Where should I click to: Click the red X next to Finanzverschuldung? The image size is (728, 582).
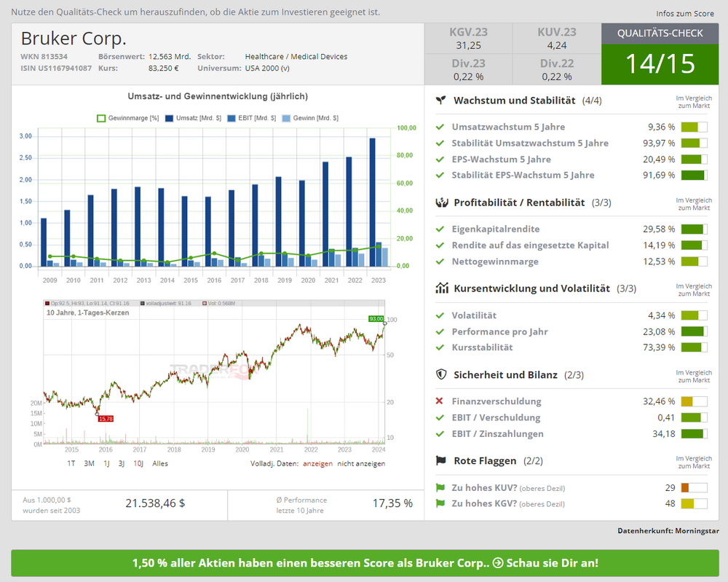(440, 401)
